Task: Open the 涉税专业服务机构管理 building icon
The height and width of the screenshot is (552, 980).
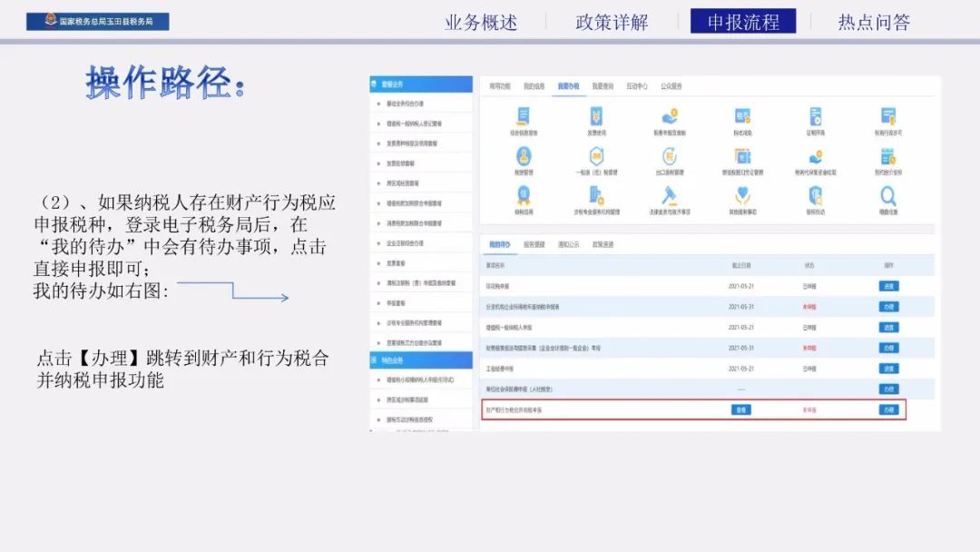Action: point(596,196)
